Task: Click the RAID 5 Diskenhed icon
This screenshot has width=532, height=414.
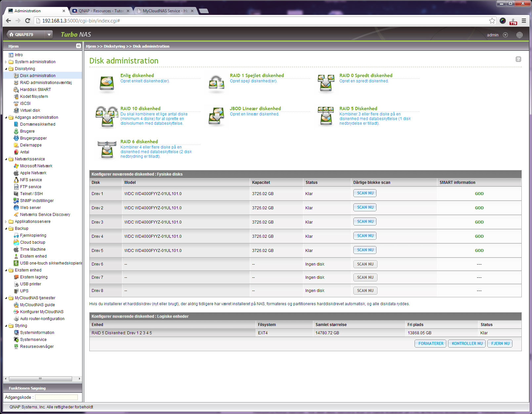Action: point(326,116)
